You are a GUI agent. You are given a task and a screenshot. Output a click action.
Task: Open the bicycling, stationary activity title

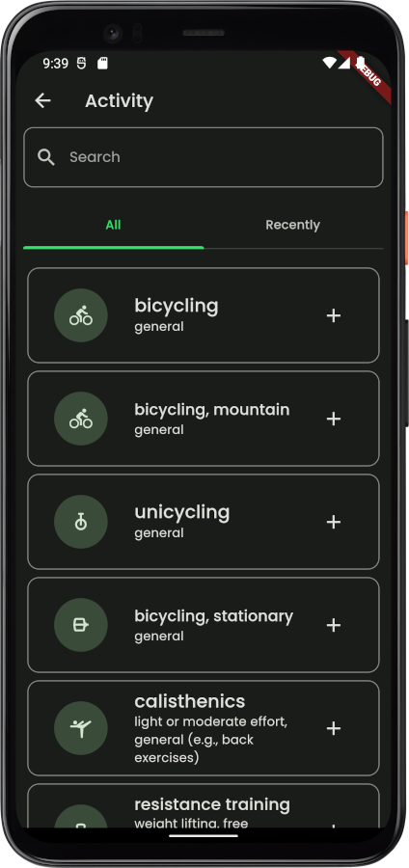(213, 616)
